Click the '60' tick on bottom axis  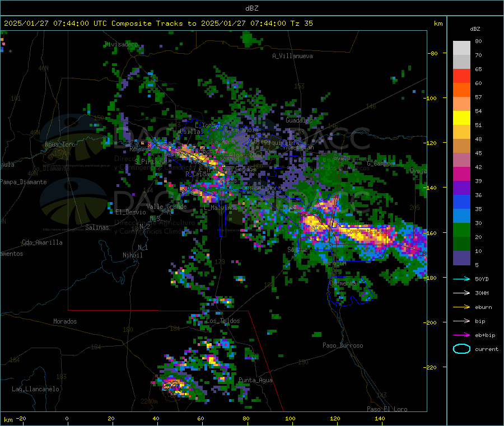(200, 419)
